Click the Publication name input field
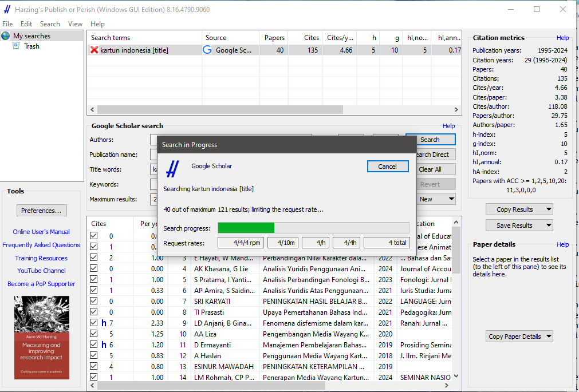Screen dimensions: 579x392 coord(153,155)
